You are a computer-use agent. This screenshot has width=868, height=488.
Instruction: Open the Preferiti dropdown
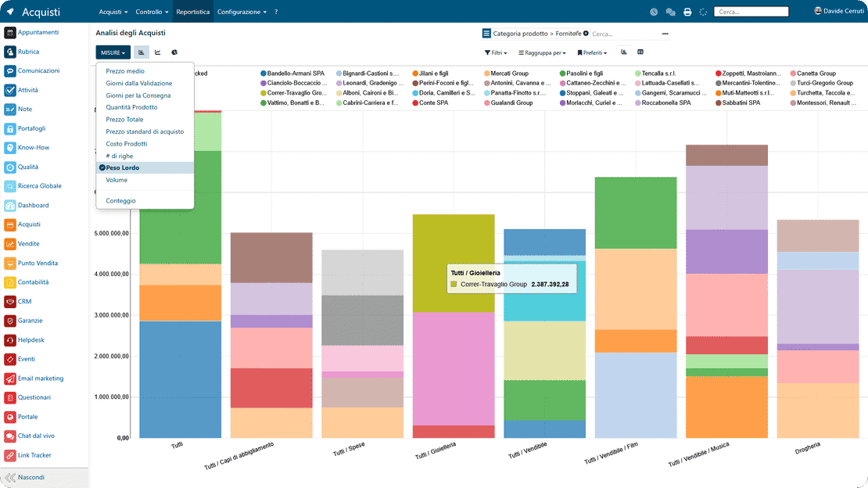592,52
